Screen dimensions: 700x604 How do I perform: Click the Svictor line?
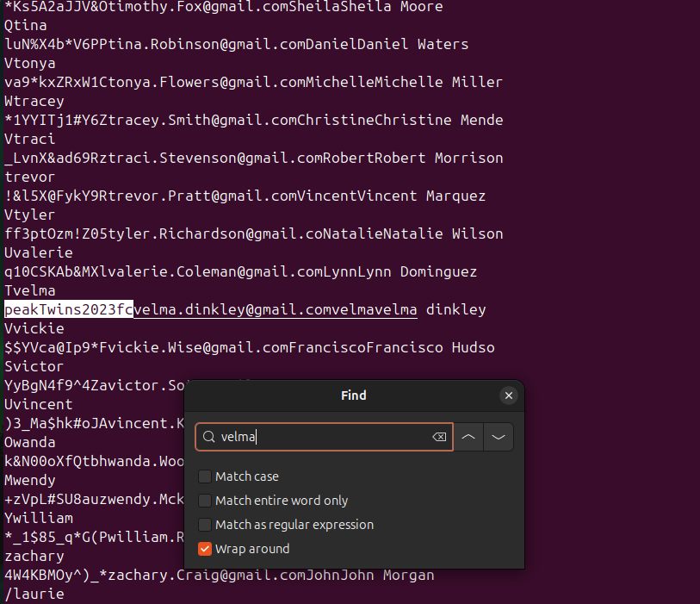[x=34, y=366]
